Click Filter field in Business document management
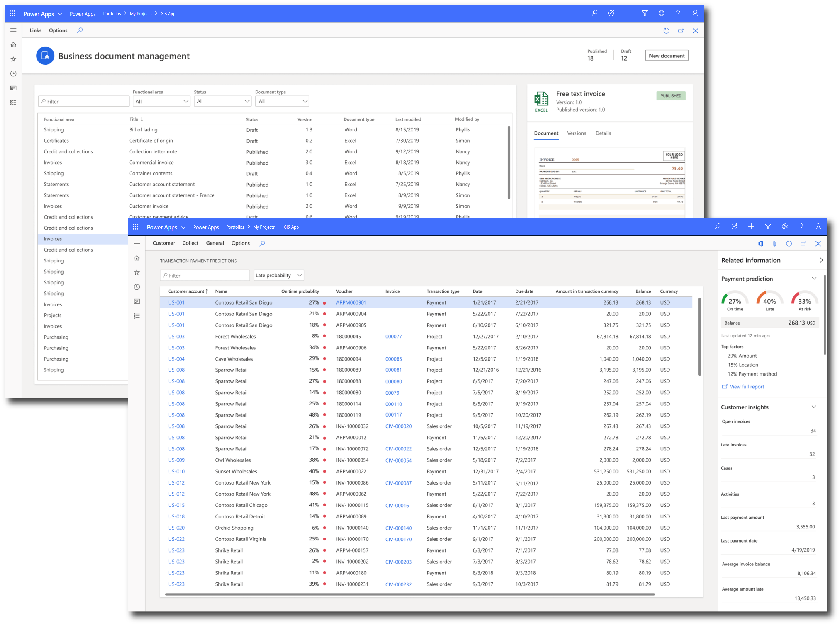Screen dimensions: 840x625 [84, 101]
